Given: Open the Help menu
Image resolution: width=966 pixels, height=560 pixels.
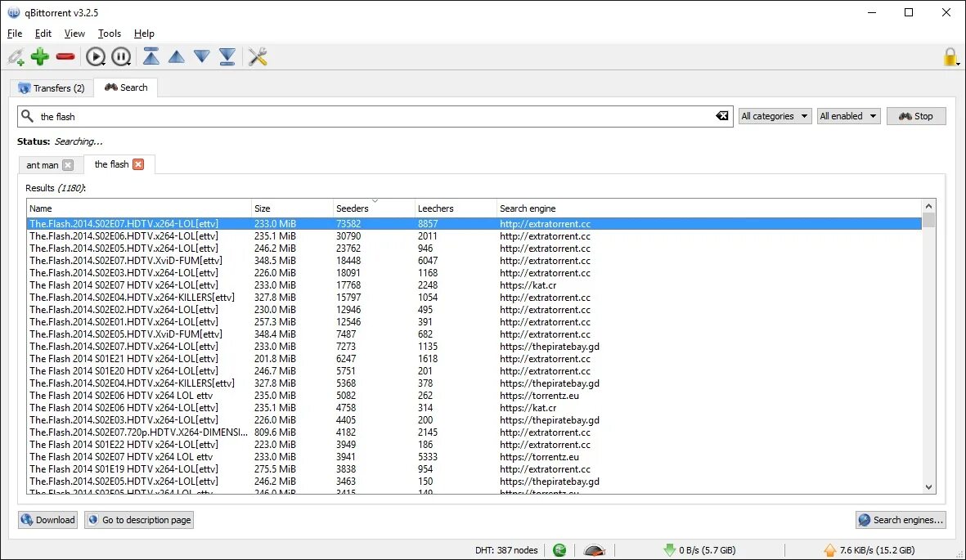Looking at the screenshot, I should point(144,34).
